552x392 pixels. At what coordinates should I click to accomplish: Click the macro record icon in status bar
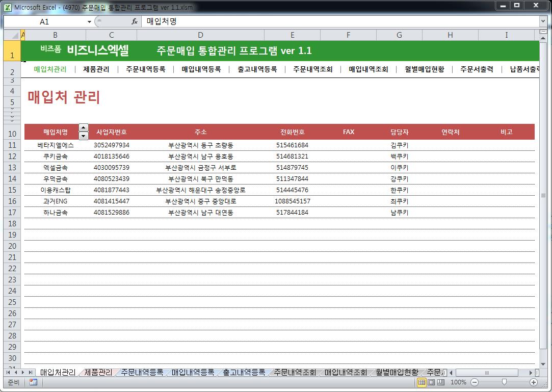tap(34, 382)
